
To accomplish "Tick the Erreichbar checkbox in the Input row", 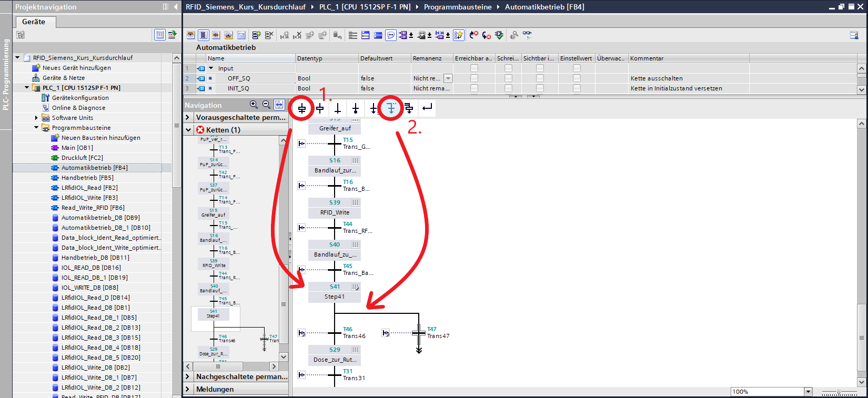I will (x=474, y=68).
